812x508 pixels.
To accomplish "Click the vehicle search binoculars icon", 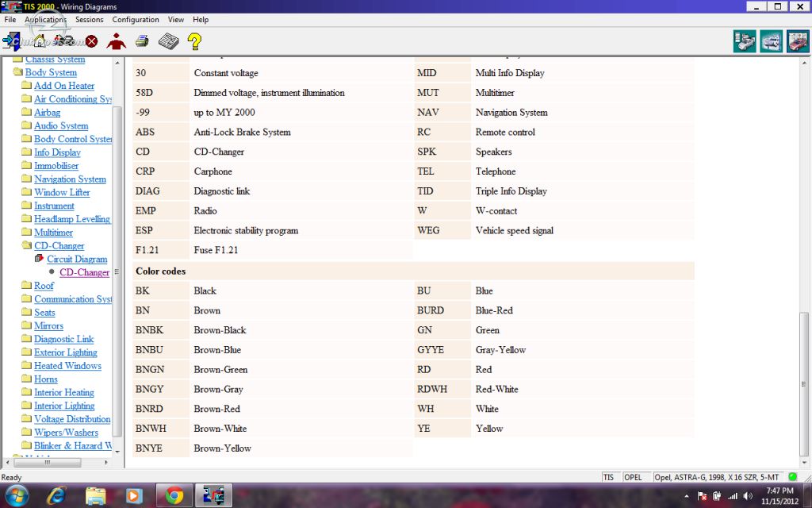I will coord(64,40).
